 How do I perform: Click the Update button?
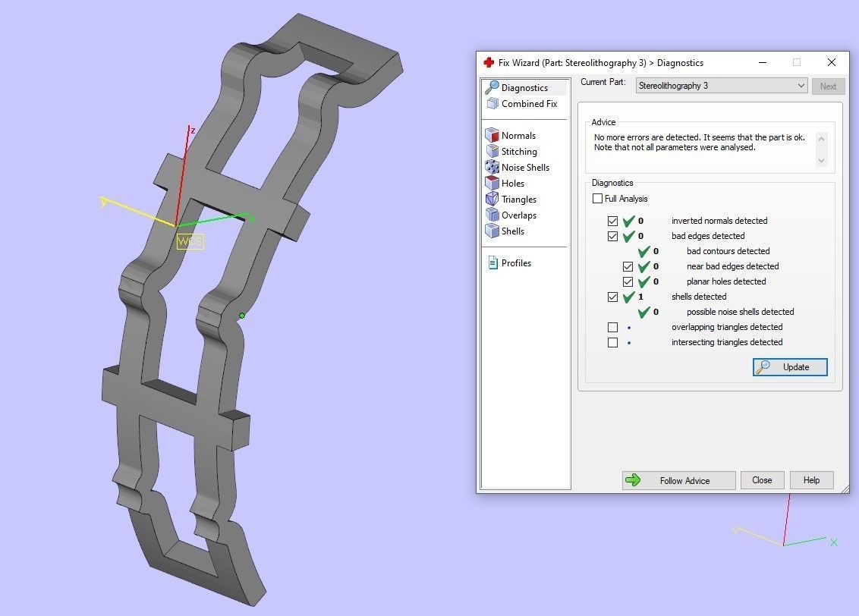(790, 367)
